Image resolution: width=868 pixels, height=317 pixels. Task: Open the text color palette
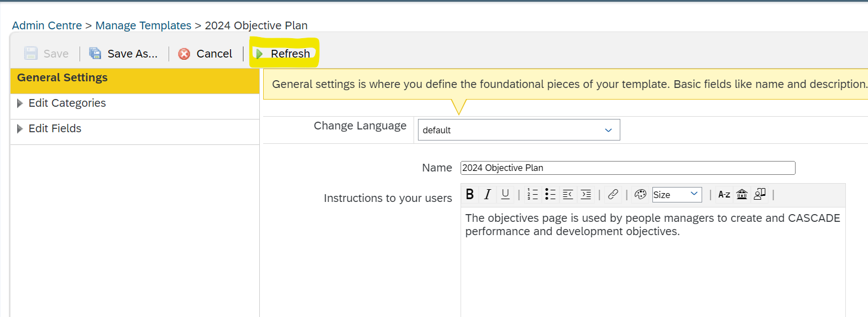[640, 194]
